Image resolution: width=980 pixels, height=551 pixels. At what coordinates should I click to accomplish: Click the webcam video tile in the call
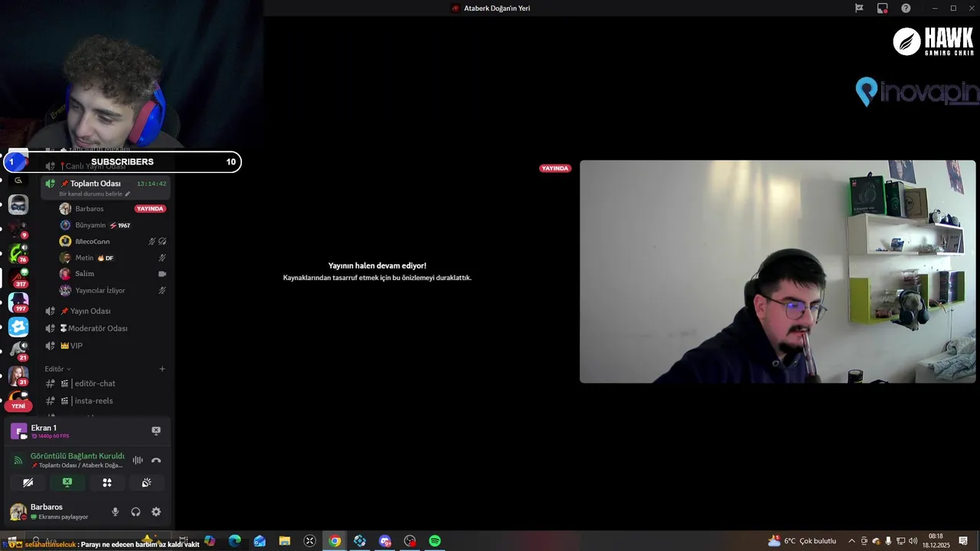(778, 272)
